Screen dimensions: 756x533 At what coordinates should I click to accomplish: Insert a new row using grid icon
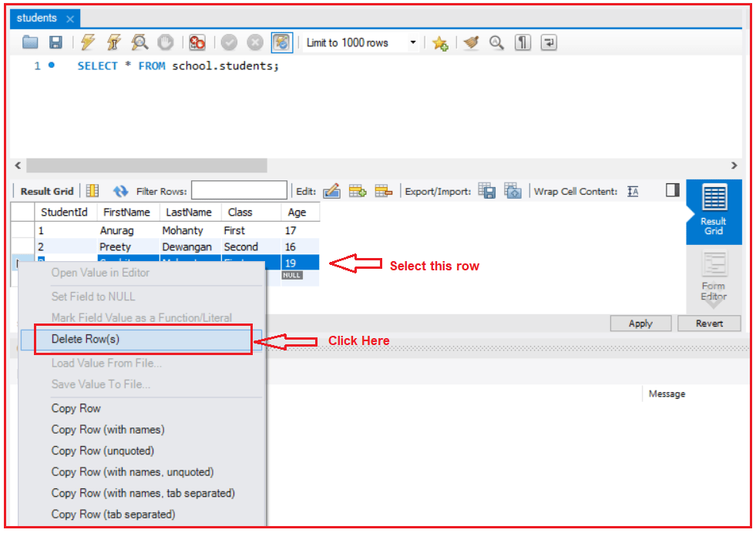coord(358,191)
